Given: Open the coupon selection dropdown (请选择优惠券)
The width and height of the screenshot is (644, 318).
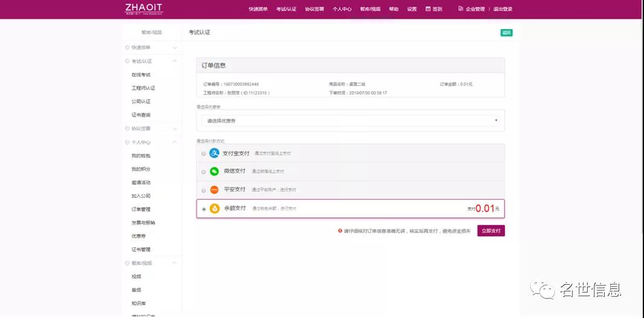Looking at the screenshot, I should coord(350,120).
